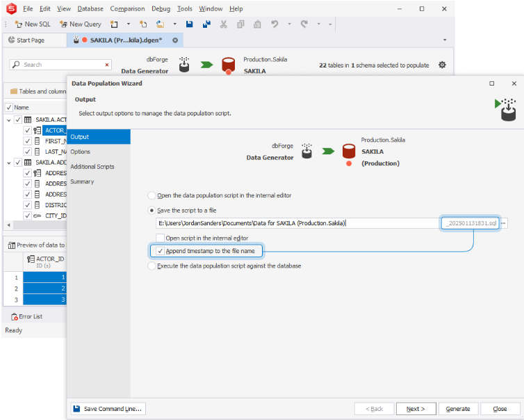524x420 pixels.
Task: Toggle the SAKILA.ACT table checkbox
Action: (18, 120)
